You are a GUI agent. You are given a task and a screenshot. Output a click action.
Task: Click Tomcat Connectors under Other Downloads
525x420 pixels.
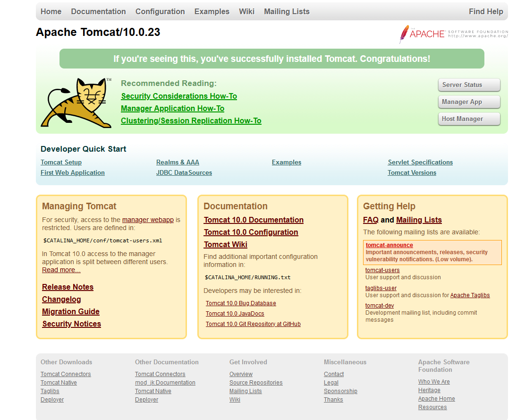coord(66,374)
